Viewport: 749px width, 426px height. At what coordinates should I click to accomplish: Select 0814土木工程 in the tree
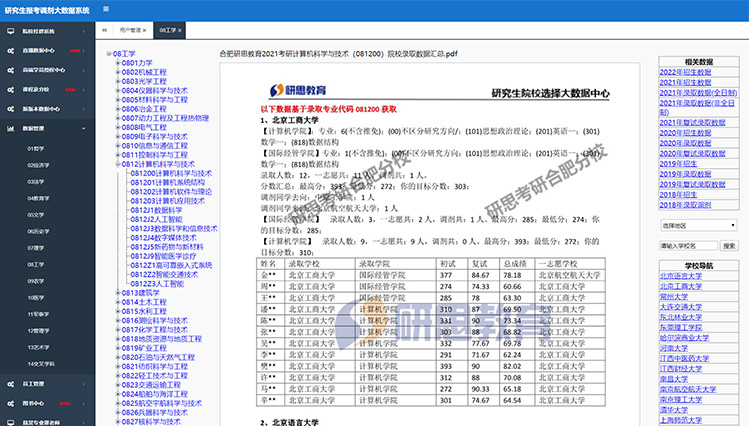tap(144, 302)
